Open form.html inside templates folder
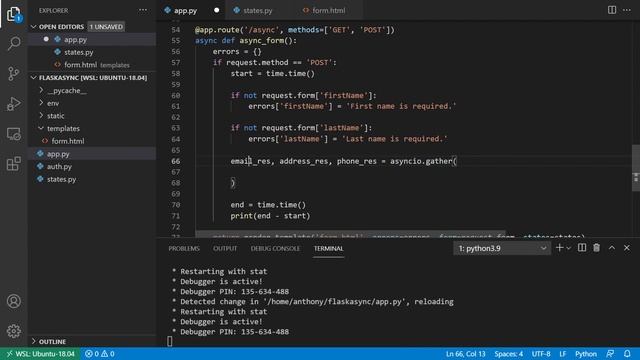Viewport: 640px width, 360px height. (x=68, y=141)
